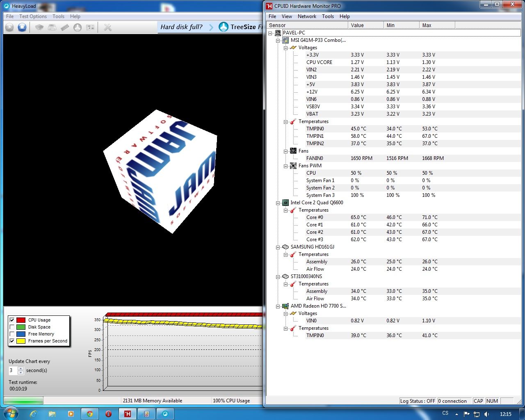Click the Min column header
Viewport: 525px width, 420px height.
(x=402, y=25)
